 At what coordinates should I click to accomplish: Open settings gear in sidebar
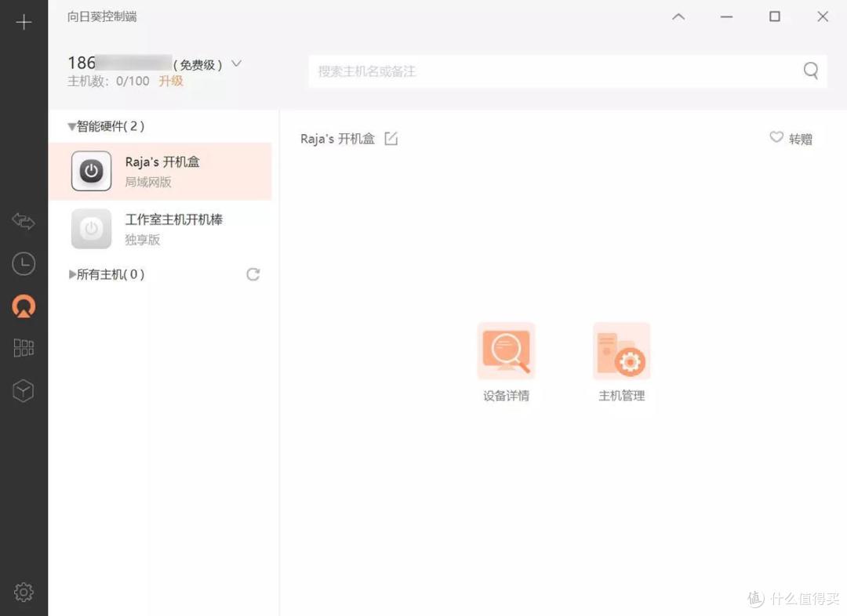tap(24, 592)
